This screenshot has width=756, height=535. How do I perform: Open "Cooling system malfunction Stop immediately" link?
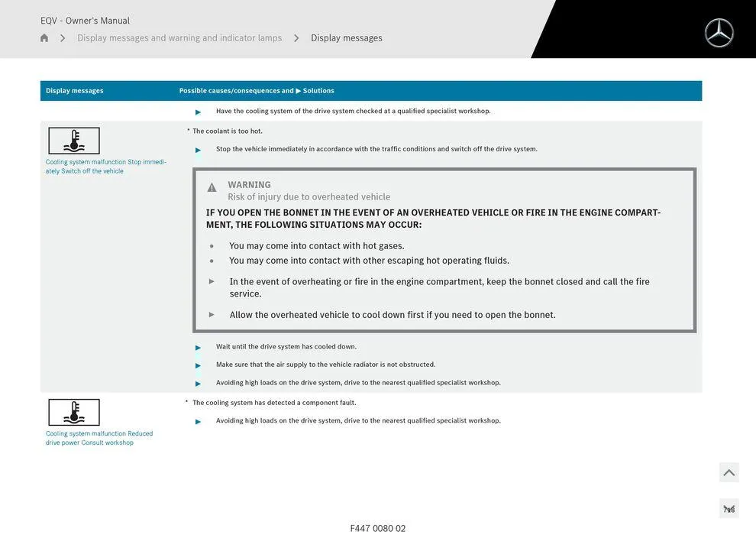pos(106,166)
